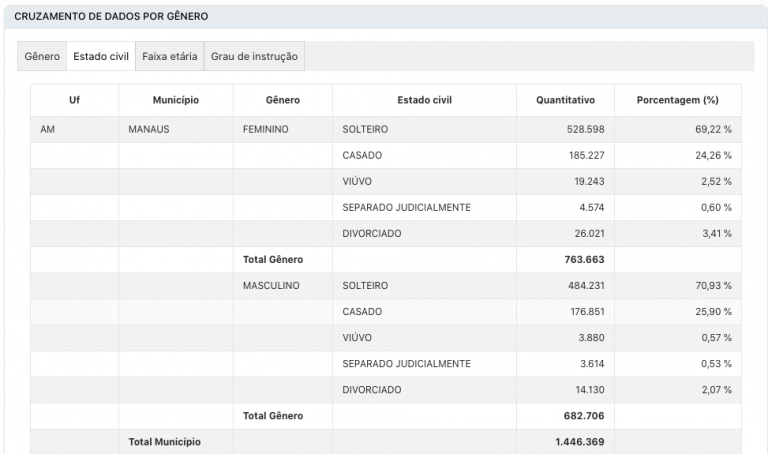Viewport: 768px width, 454px height.
Task: Open the Faixa etária tab
Action: click(169, 57)
